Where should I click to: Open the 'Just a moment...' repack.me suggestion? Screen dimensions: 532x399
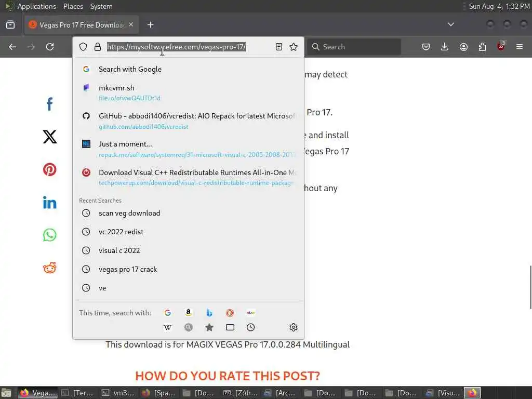click(x=188, y=149)
